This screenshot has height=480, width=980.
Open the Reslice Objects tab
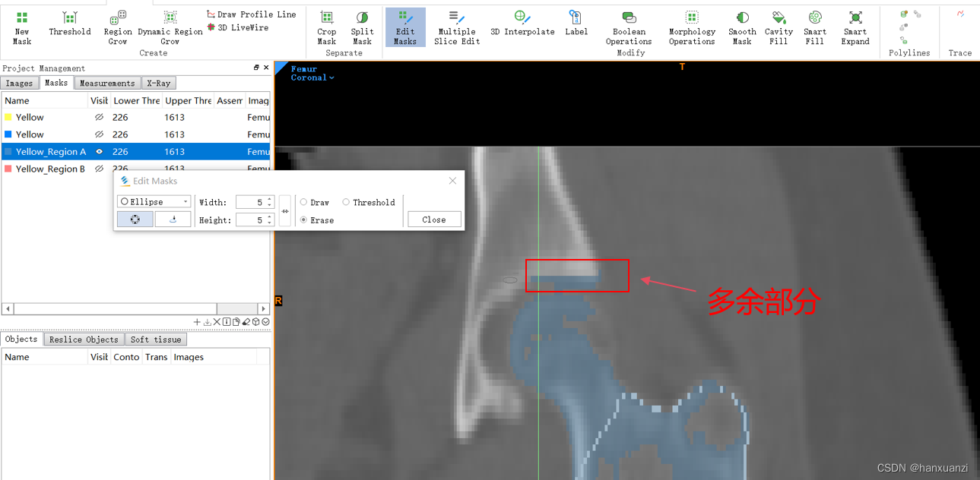84,339
